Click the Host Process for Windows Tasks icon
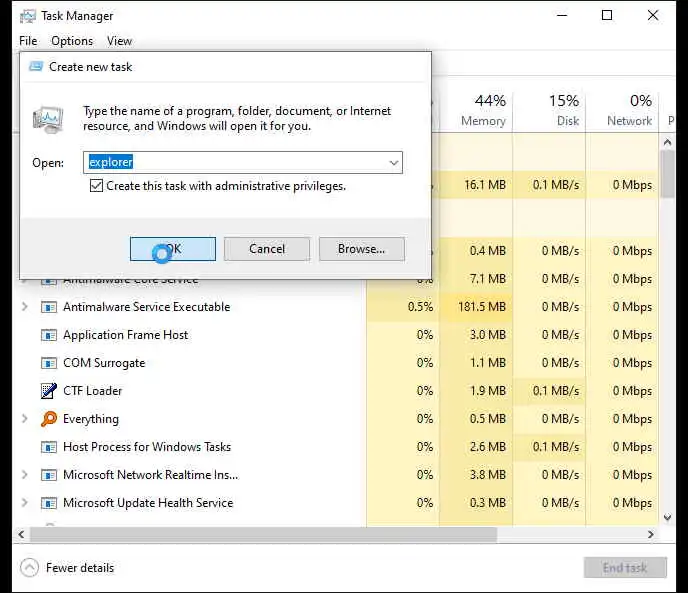The height and width of the screenshot is (593, 688). 49,447
